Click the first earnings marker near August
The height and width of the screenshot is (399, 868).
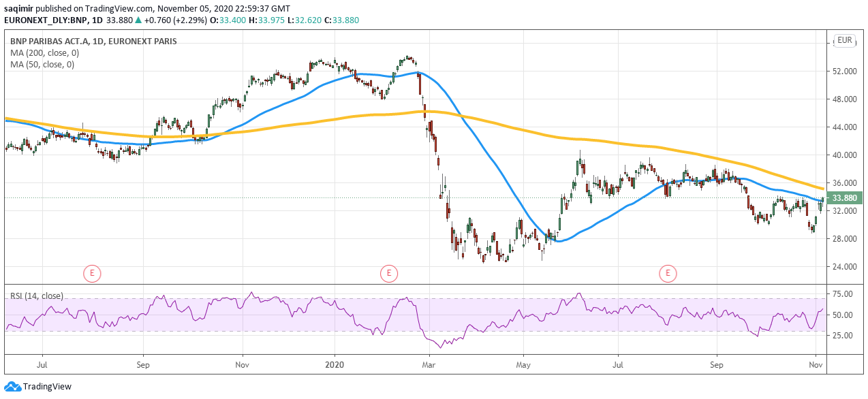[92, 274]
